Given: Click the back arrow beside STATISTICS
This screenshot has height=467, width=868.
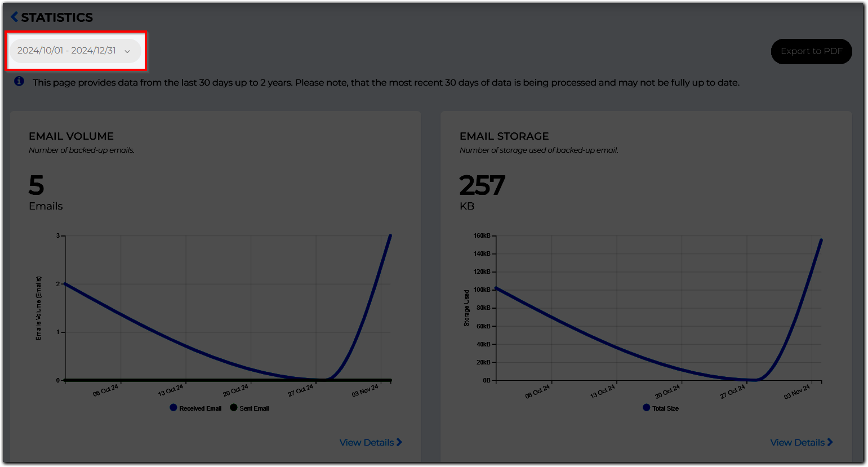Looking at the screenshot, I should tap(14, 17).
